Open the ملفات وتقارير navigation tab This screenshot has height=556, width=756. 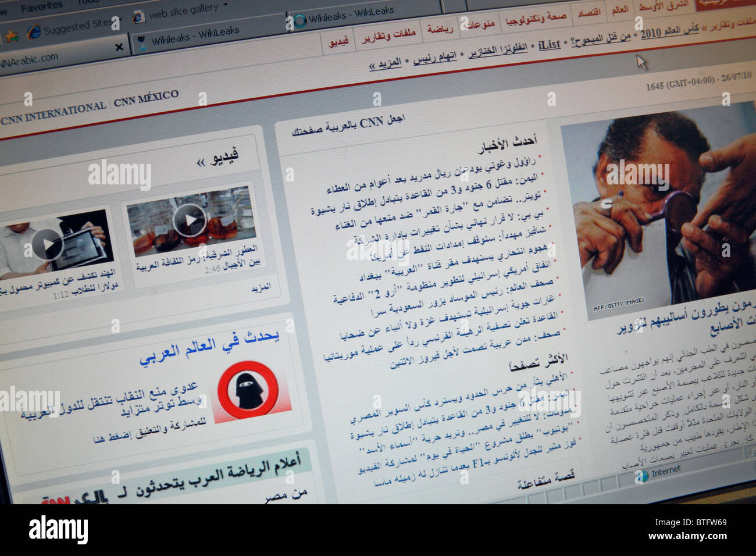tap(389, 36)
